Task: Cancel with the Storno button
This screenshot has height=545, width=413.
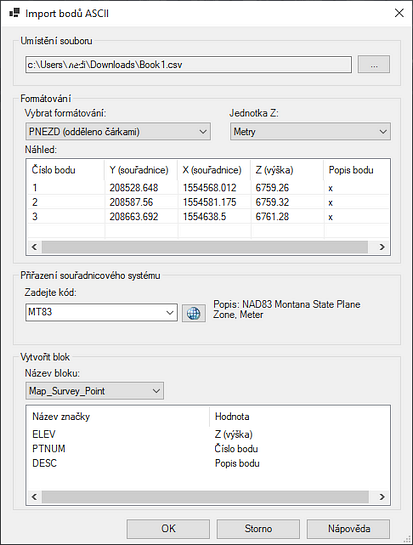Action: 258,529
